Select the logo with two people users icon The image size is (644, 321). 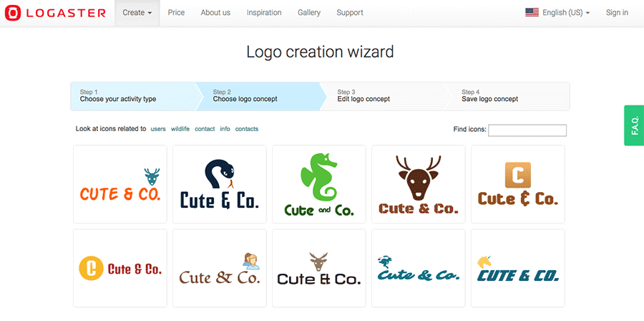(220, 268)
